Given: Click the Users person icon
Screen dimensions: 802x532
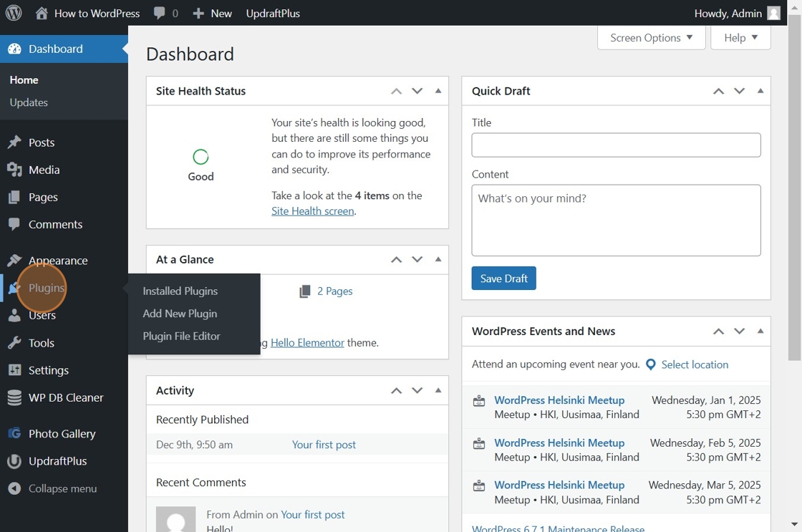Looking at the screenshot, I should (14, 316).
